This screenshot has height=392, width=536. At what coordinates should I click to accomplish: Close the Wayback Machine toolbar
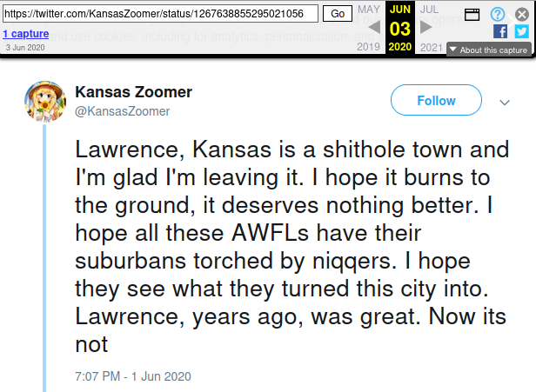coord(522,14)
